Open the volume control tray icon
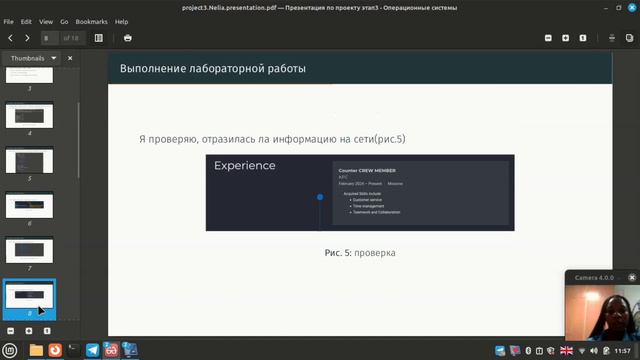640x360 pixels. click(594, 351)
